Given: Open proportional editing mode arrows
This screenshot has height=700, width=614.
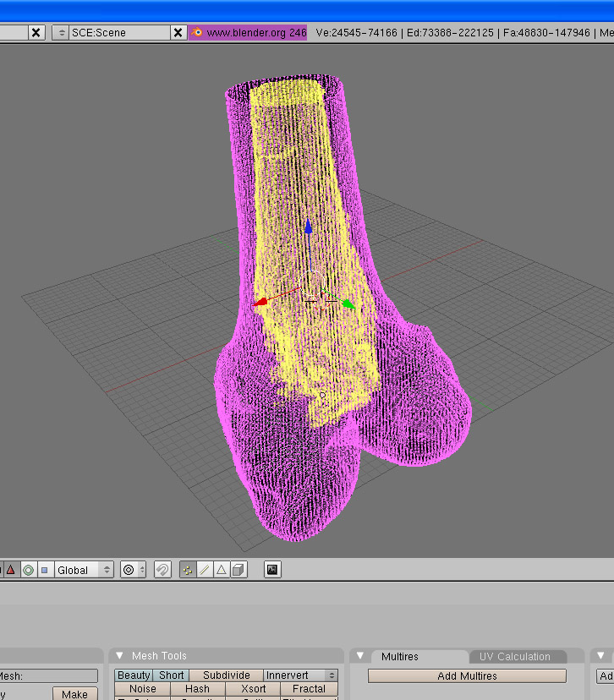Looking at the screenshot, I should tap(142, 570).
